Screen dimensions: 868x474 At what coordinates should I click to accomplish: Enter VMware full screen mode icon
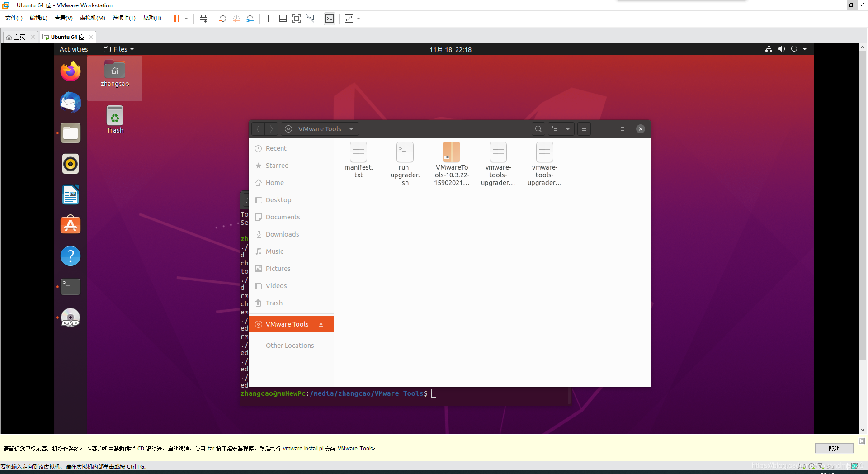(x=349, y=19)
